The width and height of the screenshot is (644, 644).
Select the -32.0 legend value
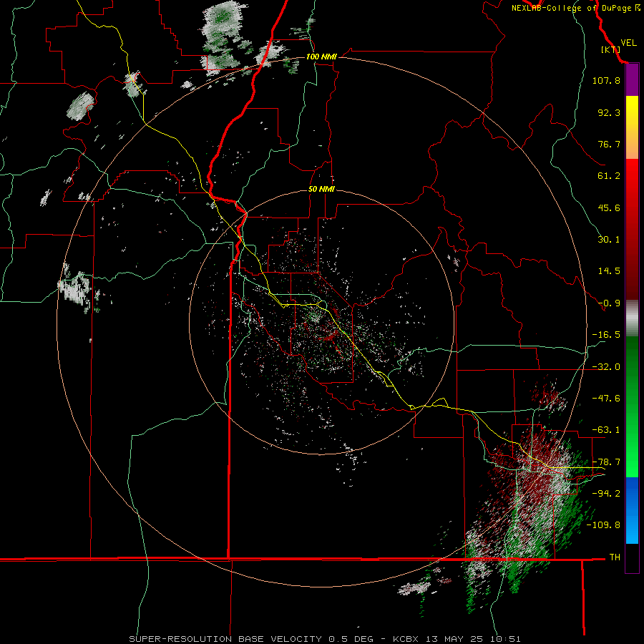(x=606, y=367)
